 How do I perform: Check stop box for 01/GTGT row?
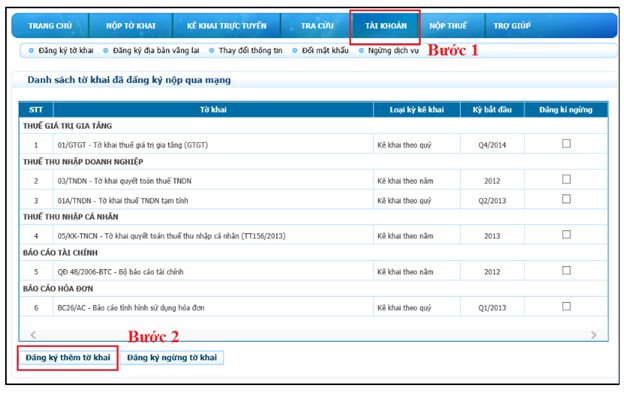click(566, 143)
